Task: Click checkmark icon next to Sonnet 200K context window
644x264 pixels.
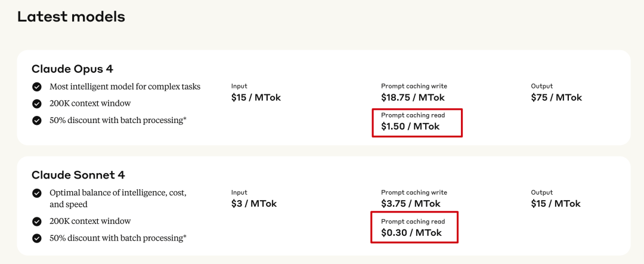Action: pyautogui.click(x=37, y=222)
